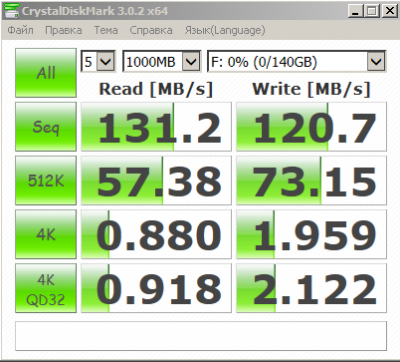Run all benchmarks with the All button
The height and width of the screenshot is (362, 400).
point(46,73)
